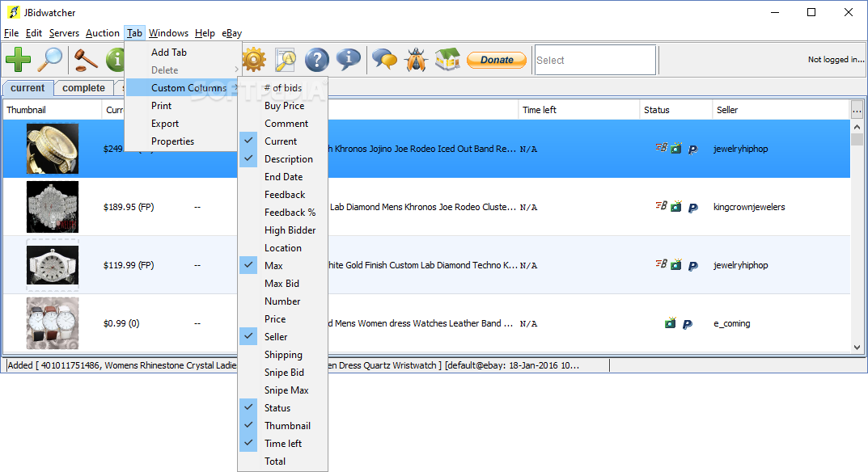Sort by Time left column header
Screen dimensions: 868x472
[x=579, y=110]
